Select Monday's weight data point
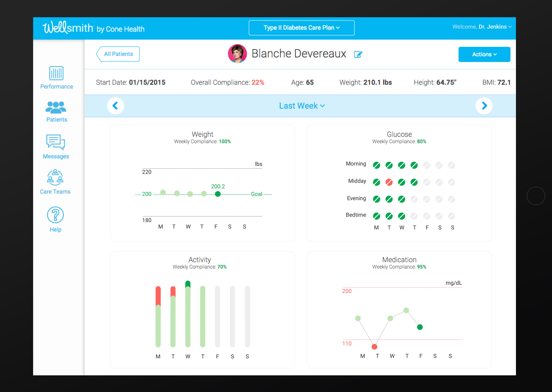 [x=163, y=192]
